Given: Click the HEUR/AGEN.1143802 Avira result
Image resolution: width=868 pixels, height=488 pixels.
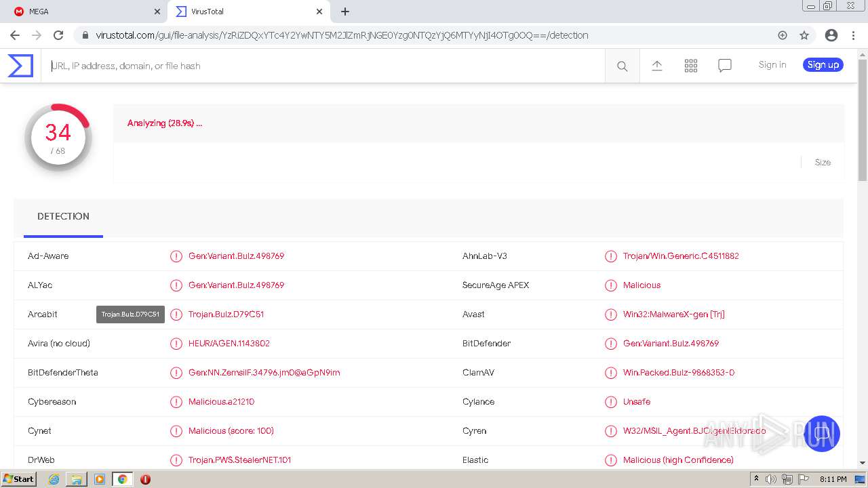Looking at the screenshot, I should (x=229, y=344).
